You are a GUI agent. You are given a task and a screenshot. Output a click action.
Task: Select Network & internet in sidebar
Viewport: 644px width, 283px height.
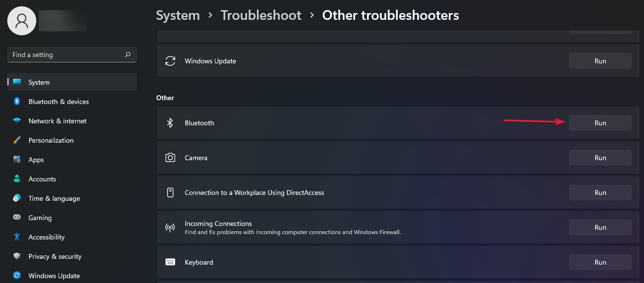point(58,121)
